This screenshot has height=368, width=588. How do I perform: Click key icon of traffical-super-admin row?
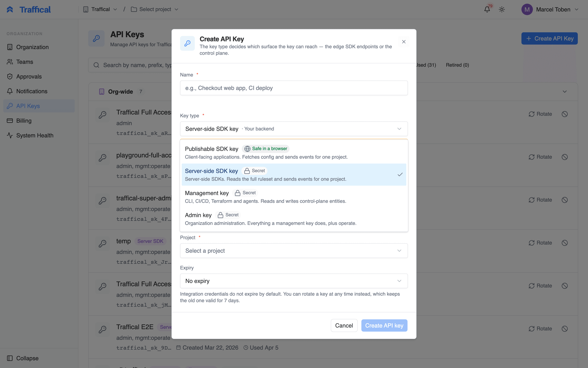click(102, 201)
